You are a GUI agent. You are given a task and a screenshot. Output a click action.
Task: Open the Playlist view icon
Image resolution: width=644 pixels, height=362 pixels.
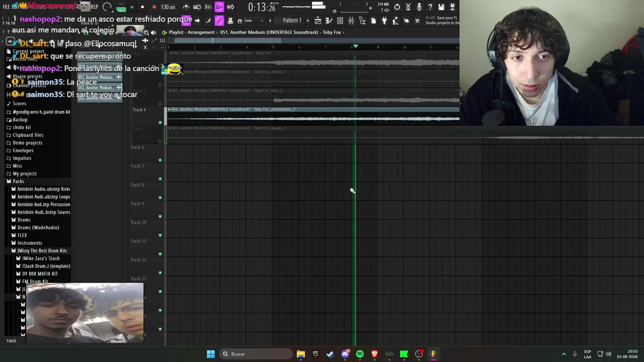(318, 21)
